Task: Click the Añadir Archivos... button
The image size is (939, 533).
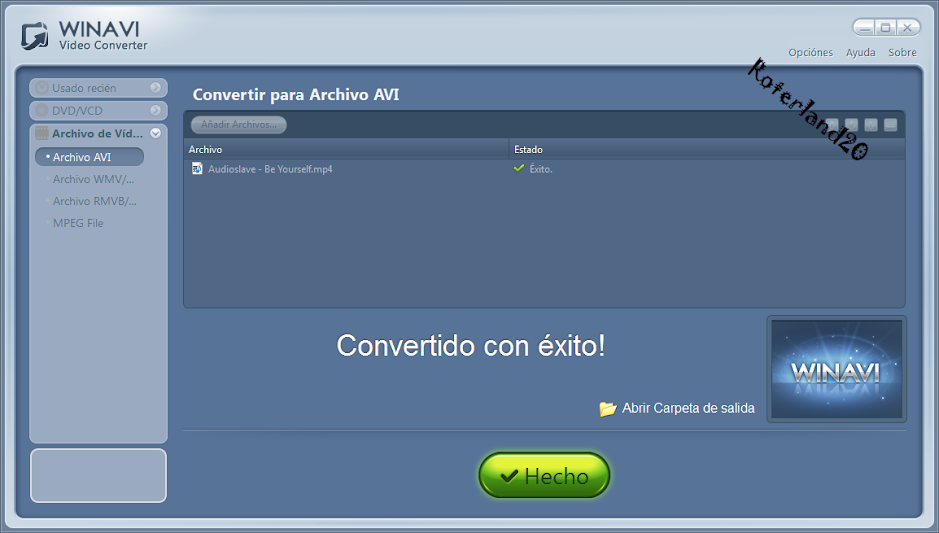Action: [x=238, y=125]
